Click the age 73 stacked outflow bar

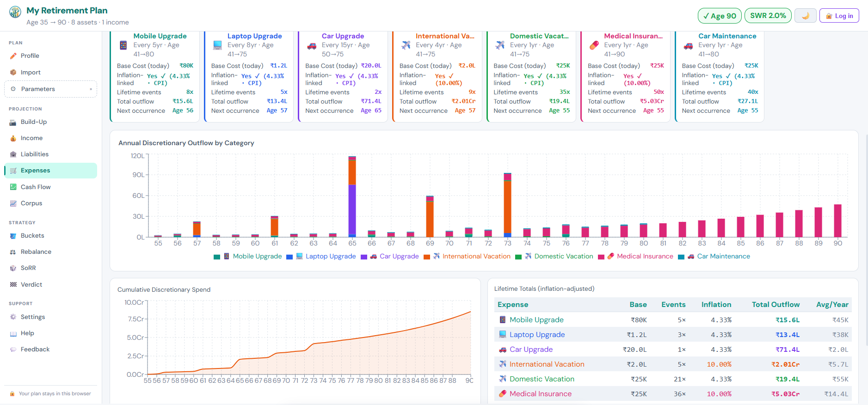pos(508,205)
